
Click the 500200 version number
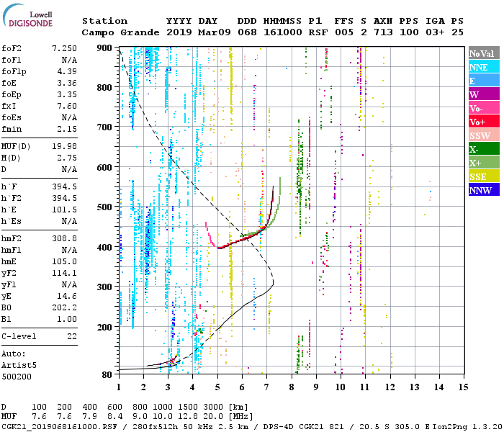[17, 377]
